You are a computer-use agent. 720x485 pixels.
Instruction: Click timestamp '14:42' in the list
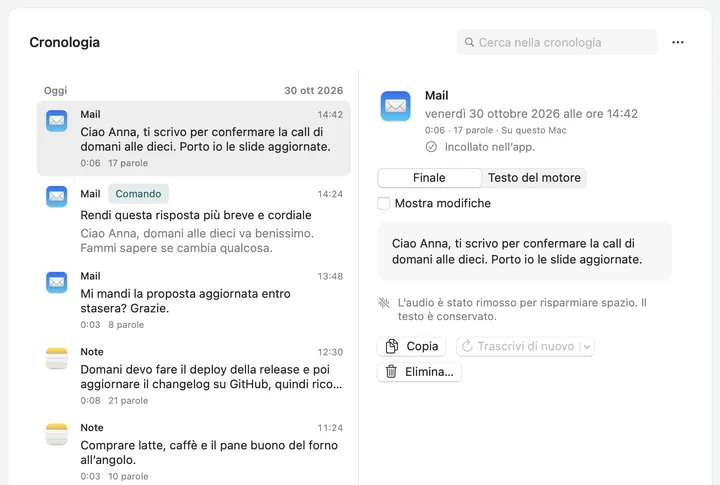click(330, 115)
